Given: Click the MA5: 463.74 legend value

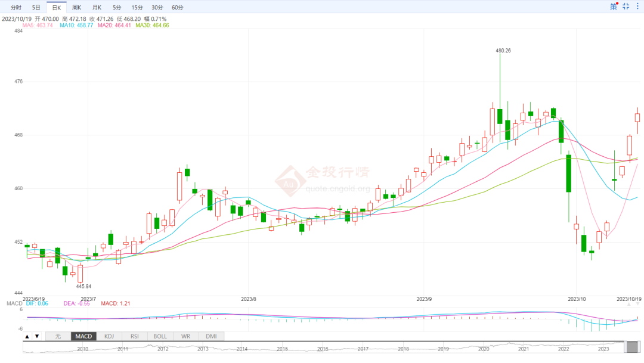Looking at the screenshot, I should [x=38, y=26].
